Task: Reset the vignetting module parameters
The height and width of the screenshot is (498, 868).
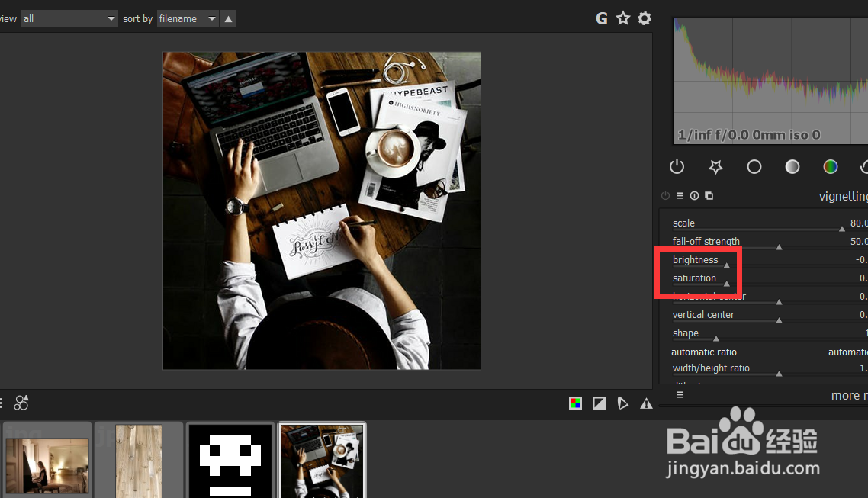Action: point(694,195)
